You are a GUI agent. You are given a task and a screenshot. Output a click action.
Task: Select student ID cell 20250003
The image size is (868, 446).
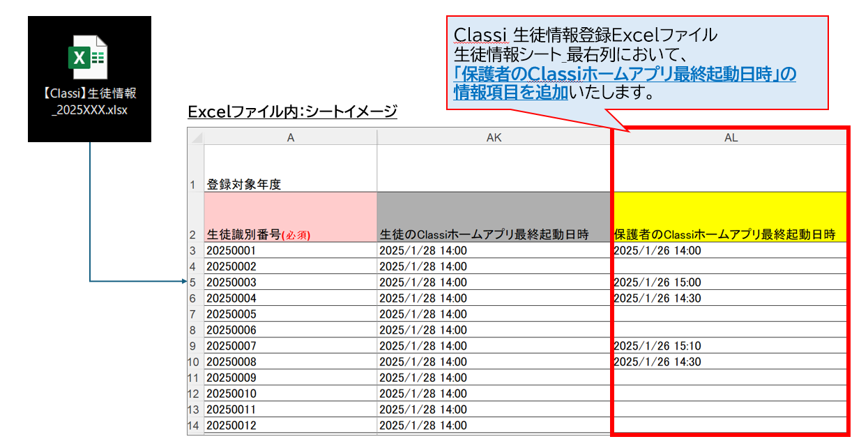[x=290, y=282]
